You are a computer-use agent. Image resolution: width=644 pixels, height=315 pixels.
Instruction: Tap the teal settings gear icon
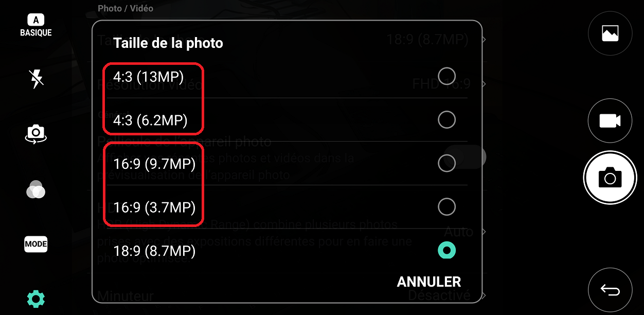(x=36, y=299)
